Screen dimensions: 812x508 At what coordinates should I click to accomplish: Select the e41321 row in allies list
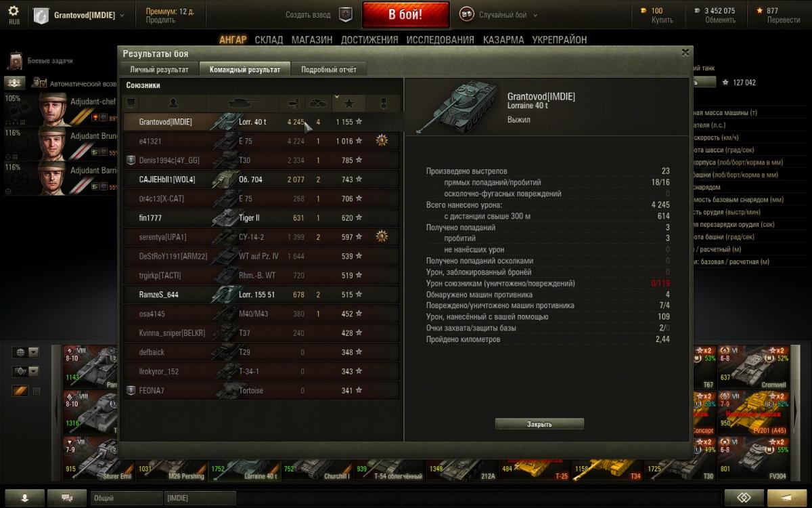coord(261,141)
